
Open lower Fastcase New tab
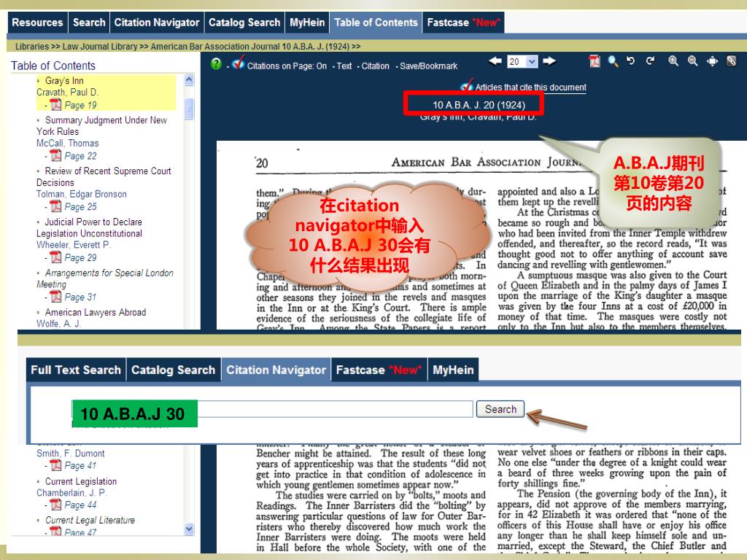[379, 370]
